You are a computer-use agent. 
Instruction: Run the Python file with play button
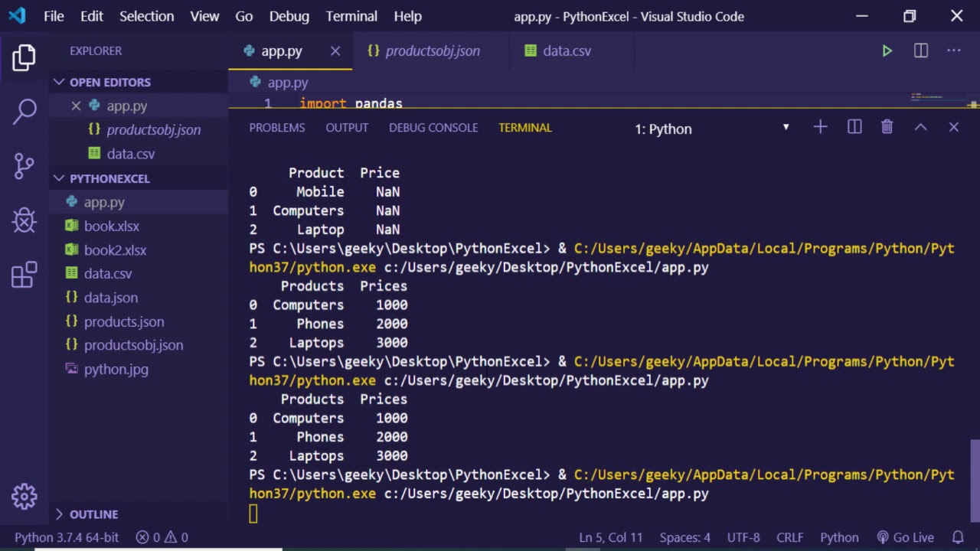click(887, 51)
